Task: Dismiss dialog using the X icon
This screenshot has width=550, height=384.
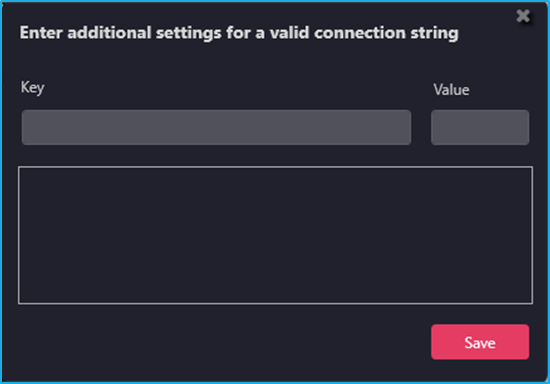Action: pos(523,16)
